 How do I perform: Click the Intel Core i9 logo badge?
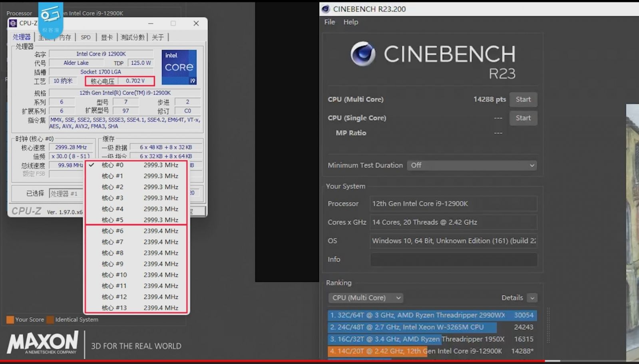point(179,67)
